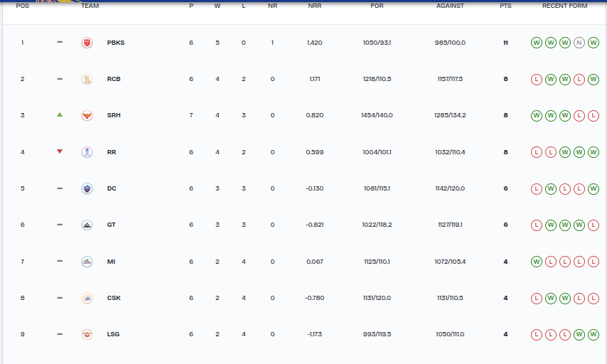
Task: Select the only W badge in MI's recent form
Action: click(x=537, y=262)
